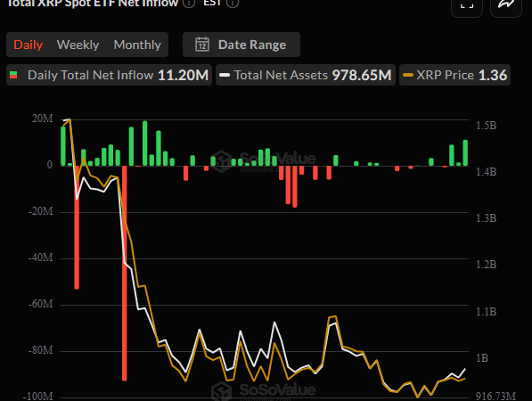Click info icon beside chart title

pyautogui.click(x=189, y=4)
